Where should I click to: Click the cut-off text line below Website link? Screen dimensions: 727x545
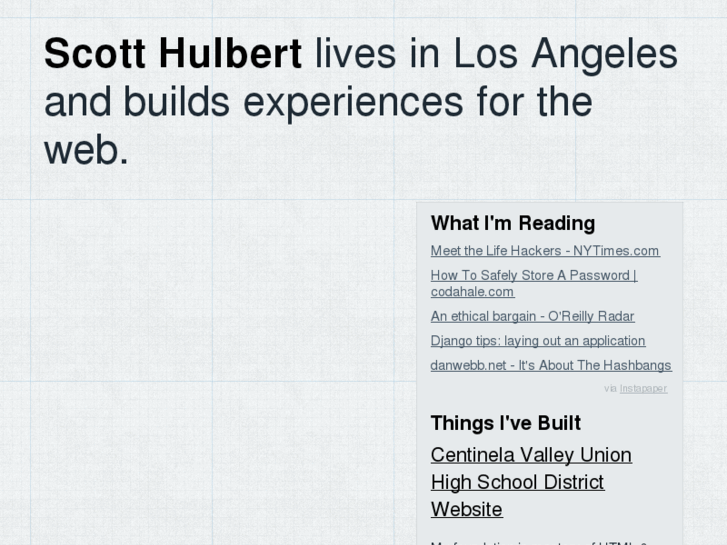click(x=540, y=541)
